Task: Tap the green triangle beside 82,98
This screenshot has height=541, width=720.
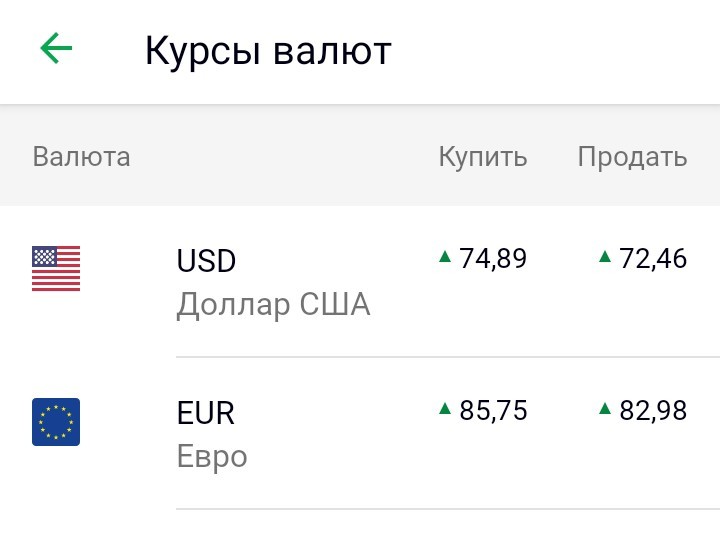Action: click(x=605, y=408)
